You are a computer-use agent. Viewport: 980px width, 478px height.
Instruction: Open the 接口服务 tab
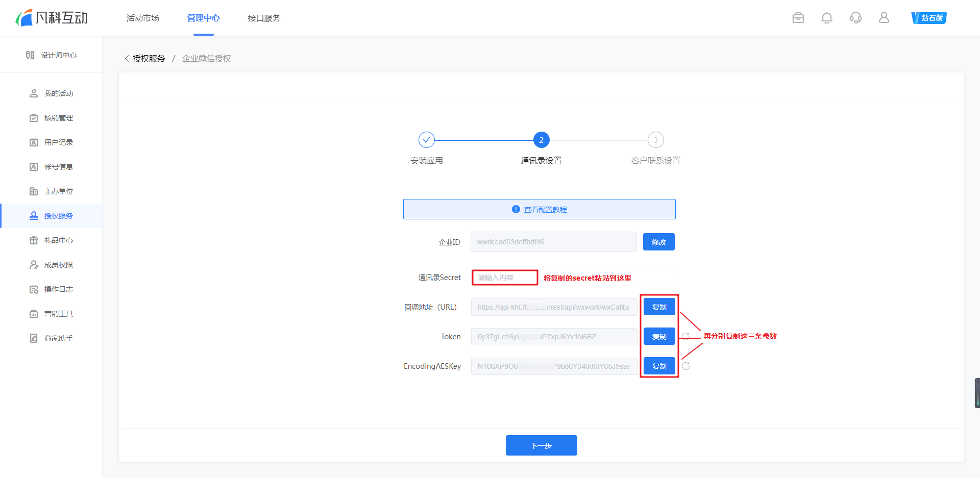[x=264, y=18]
